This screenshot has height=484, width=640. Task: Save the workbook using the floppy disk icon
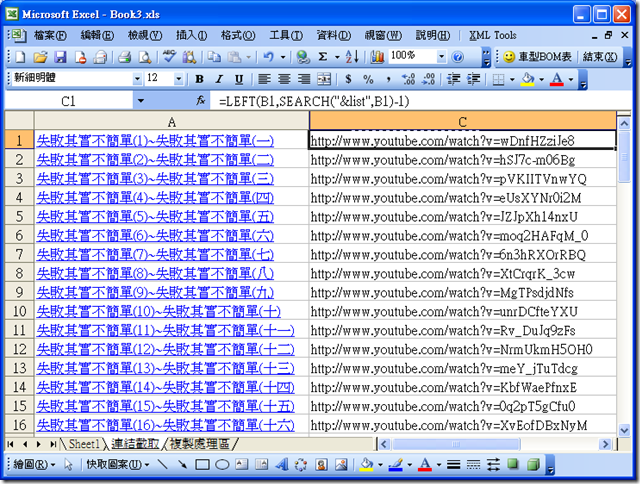click(x=60, y=57)
